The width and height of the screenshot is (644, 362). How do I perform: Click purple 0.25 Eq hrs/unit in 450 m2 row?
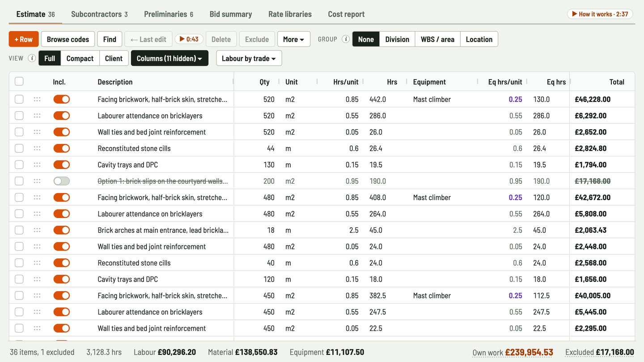point(515,296)
